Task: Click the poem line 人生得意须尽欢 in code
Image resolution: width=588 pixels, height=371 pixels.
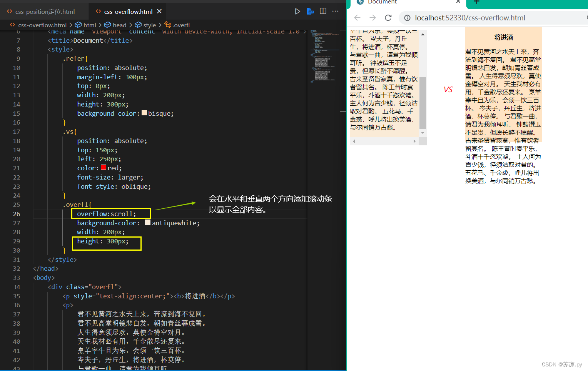Action: pos(132,332)
